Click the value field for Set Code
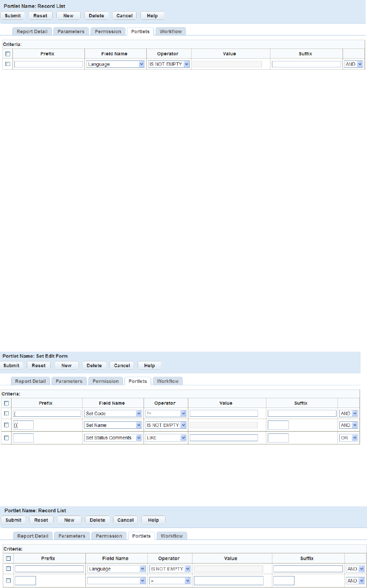 click(224, 414)
